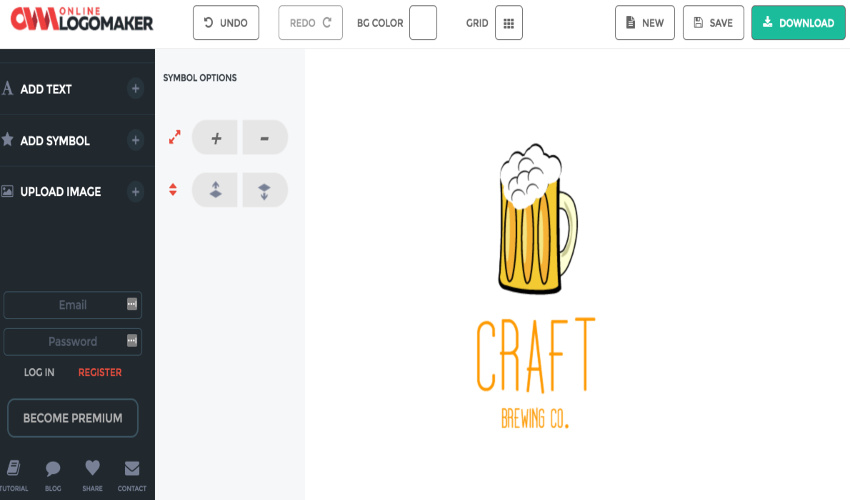Focus the Password input field
Image resolution: width=850 pixels, height=500 pixels.
(73, 342)
